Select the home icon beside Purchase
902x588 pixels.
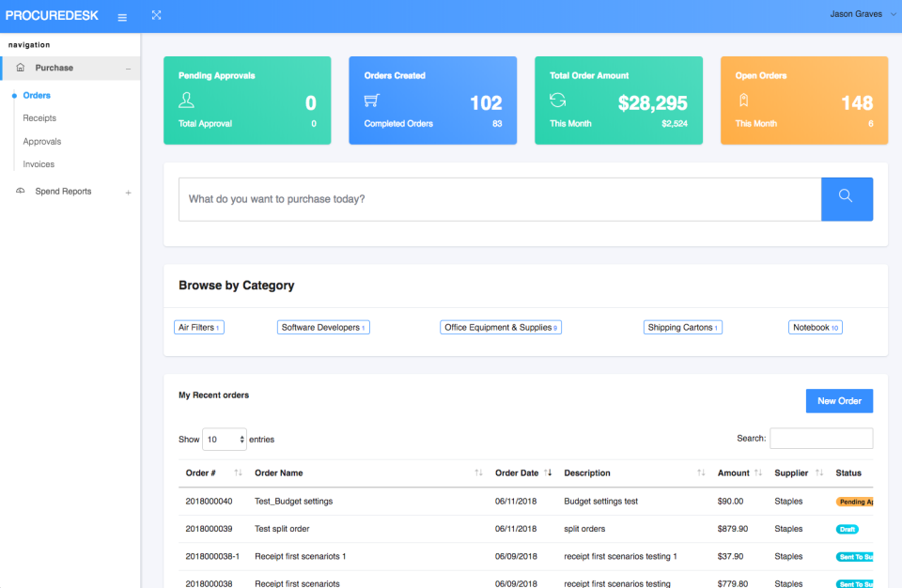(19, 68)
